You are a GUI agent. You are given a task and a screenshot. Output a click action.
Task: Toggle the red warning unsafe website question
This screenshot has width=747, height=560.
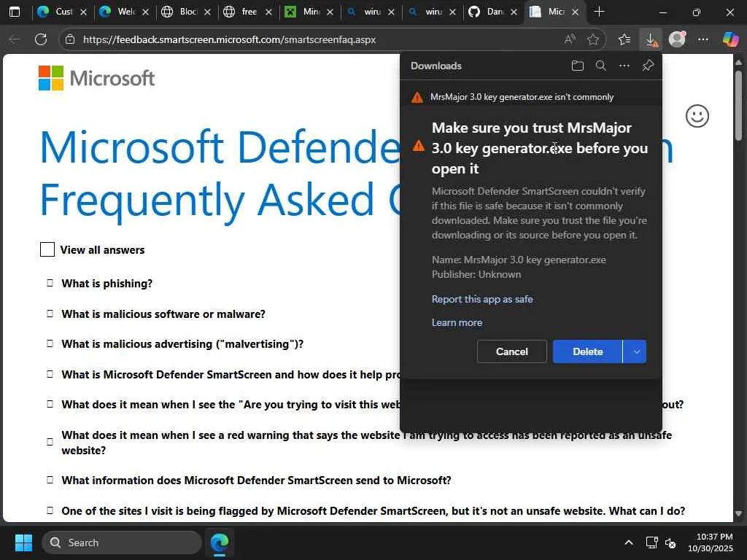50,442
